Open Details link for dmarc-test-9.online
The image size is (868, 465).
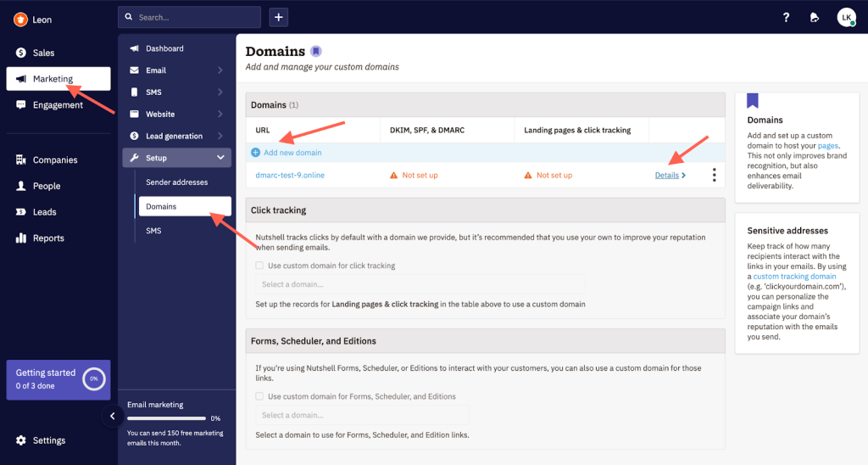click(x=667, y=176)
